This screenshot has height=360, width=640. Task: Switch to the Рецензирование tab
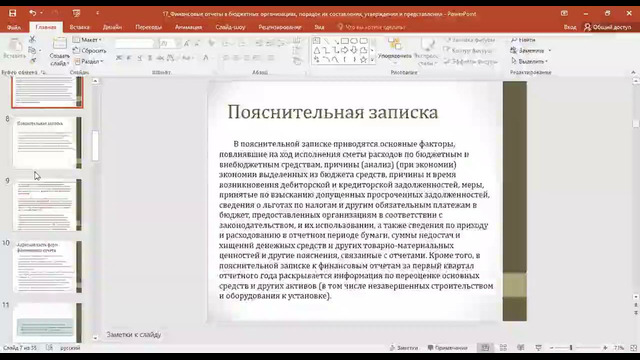pyautogui.click(x=280, y=27)
